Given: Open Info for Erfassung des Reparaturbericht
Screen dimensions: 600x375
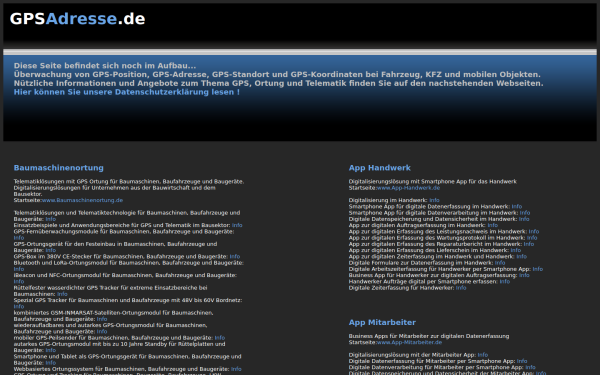Looking at the screenshot, I should click(x=528, y=244).
